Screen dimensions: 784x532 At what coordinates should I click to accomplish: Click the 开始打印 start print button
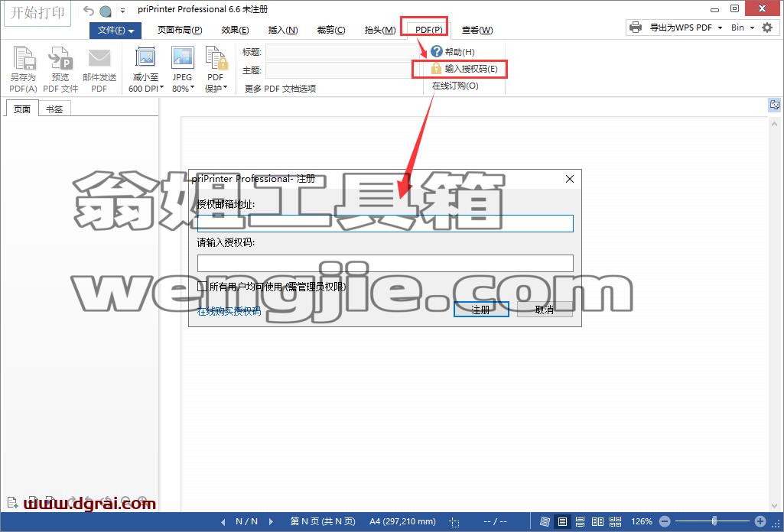[x=37, y=12]
